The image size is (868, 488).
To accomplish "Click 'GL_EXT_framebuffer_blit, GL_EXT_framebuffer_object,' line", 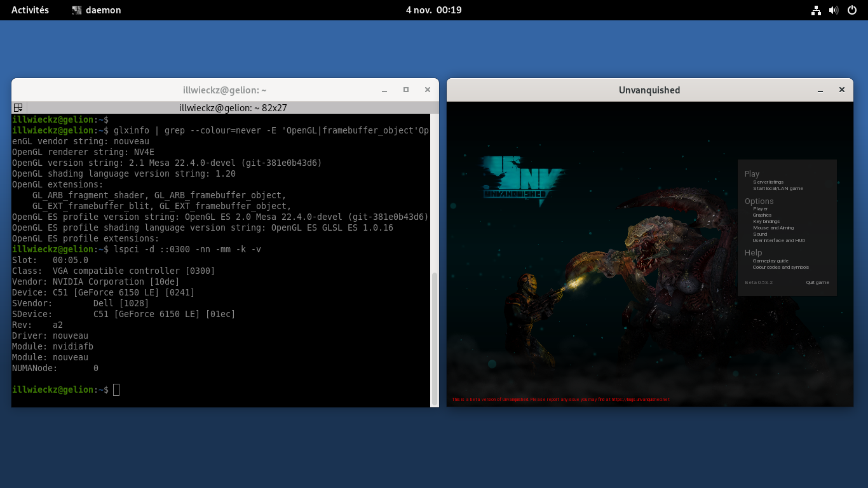I will pos(162,206).
